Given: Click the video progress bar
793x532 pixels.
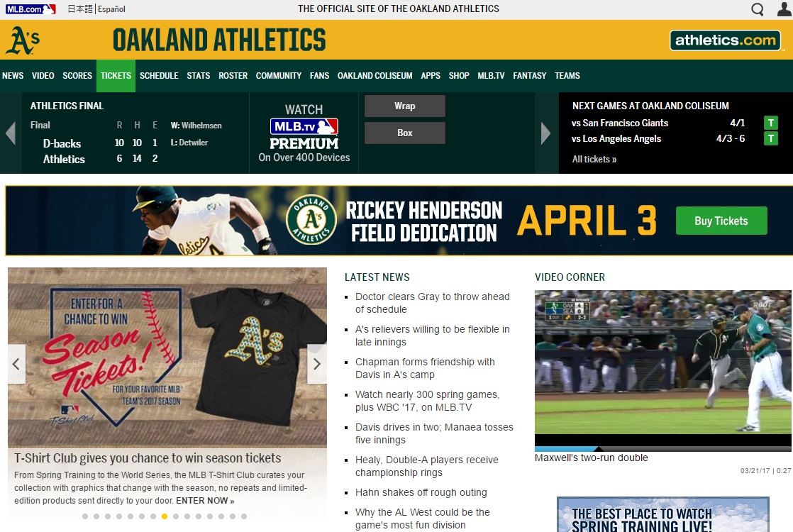Looking at the screenshot, I should click(x=662, y=449).
